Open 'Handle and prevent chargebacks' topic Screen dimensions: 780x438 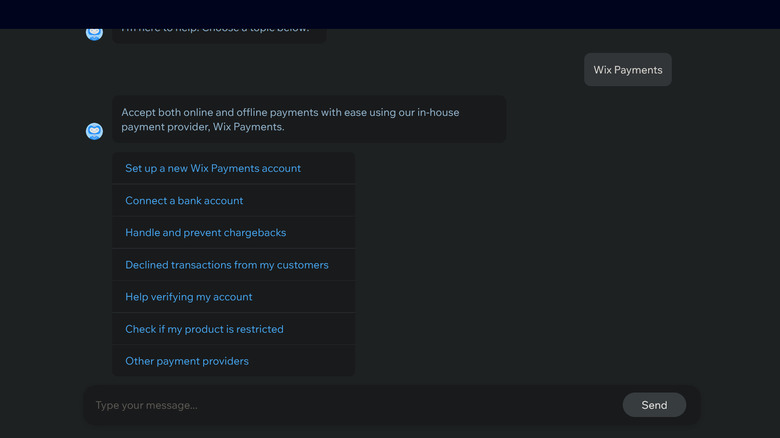(x=234, y=232)
